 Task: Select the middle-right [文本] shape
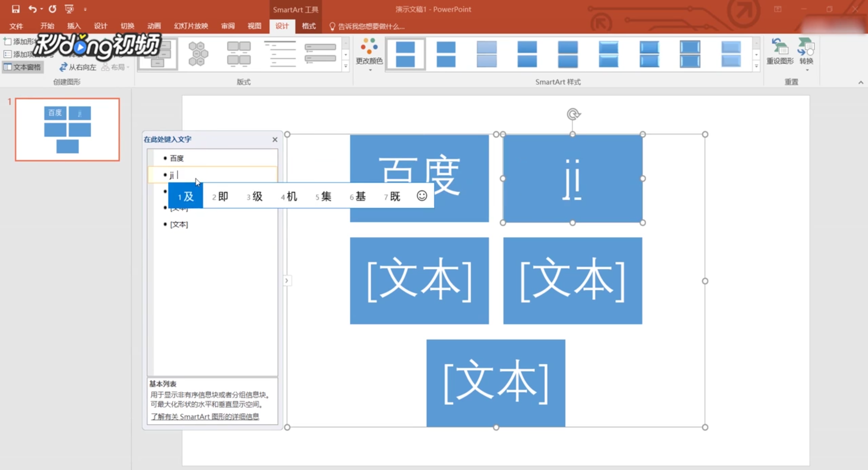(573, 281)
